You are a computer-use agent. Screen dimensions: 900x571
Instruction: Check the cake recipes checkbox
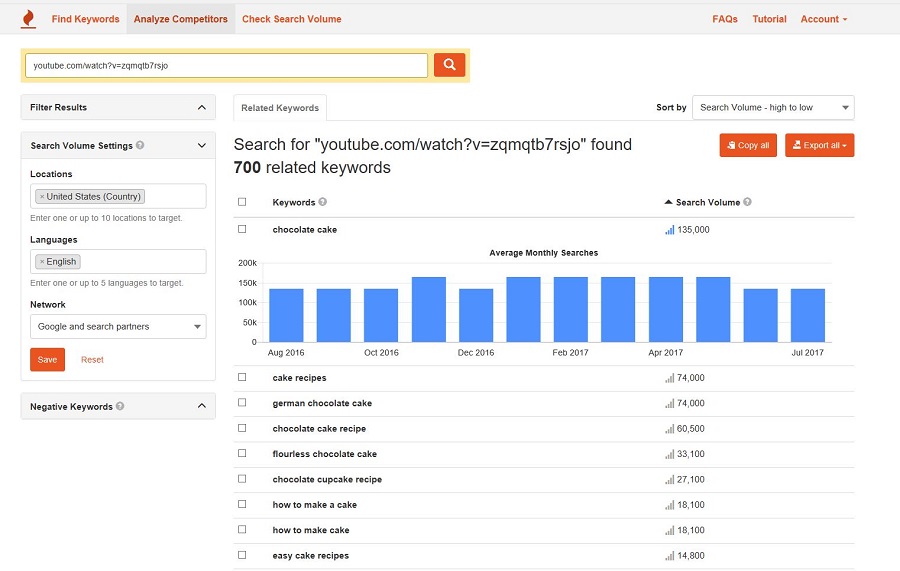click(242, 377)
